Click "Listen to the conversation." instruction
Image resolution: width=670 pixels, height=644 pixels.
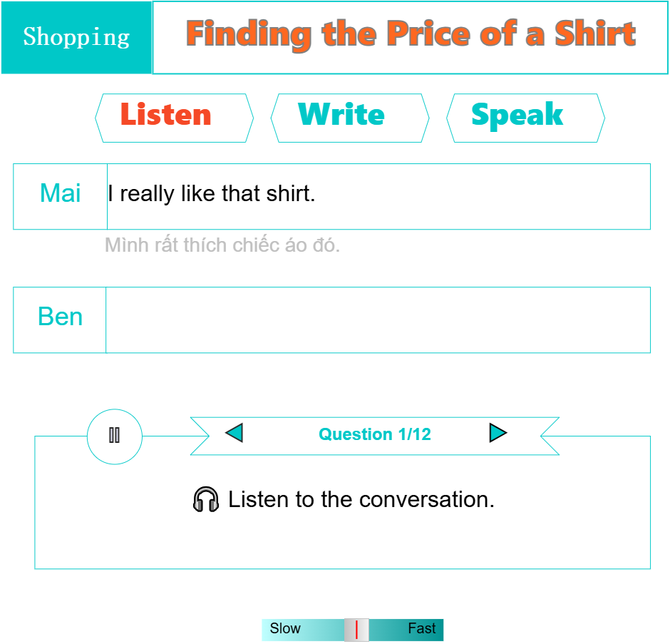(x=361, y=499)
